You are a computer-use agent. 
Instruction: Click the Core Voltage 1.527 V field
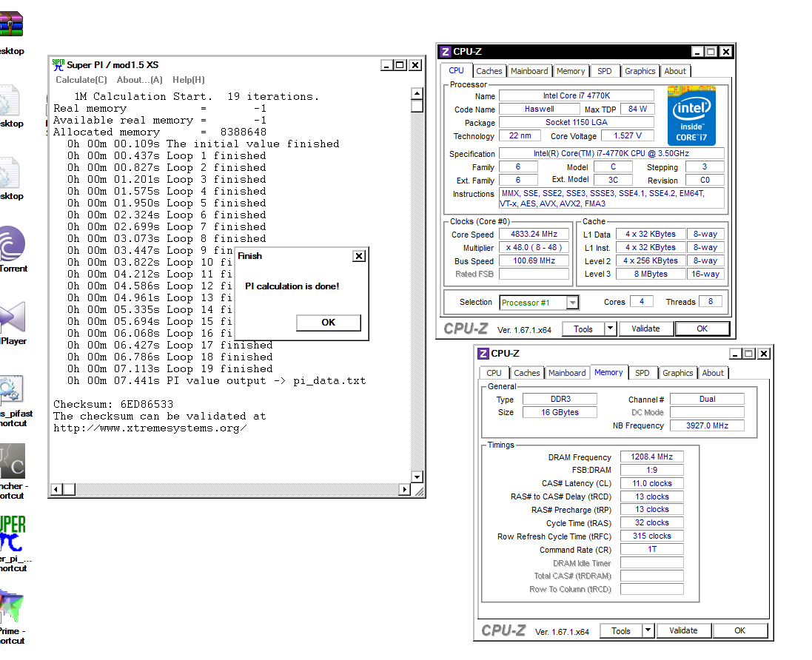pyautogui.click(x=628, y=135)
